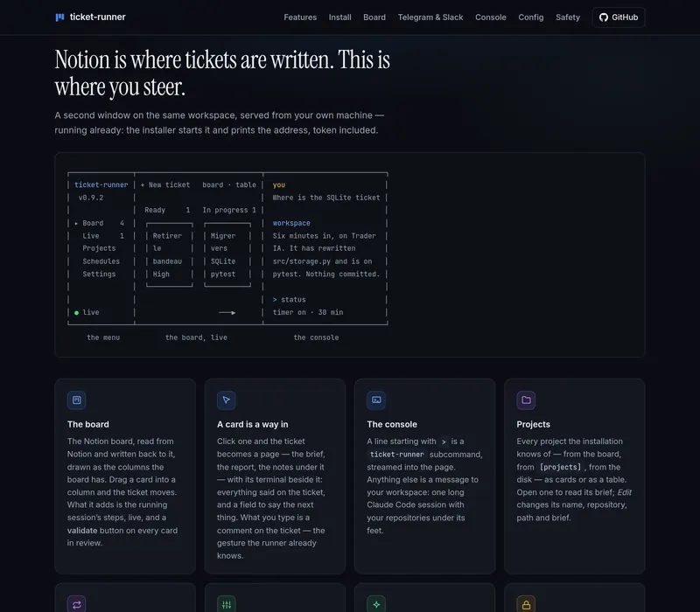Click "board · table" text in the diagram
Image resolution: width=700 pixels, height=612 pixels.
tap(229, 184)
